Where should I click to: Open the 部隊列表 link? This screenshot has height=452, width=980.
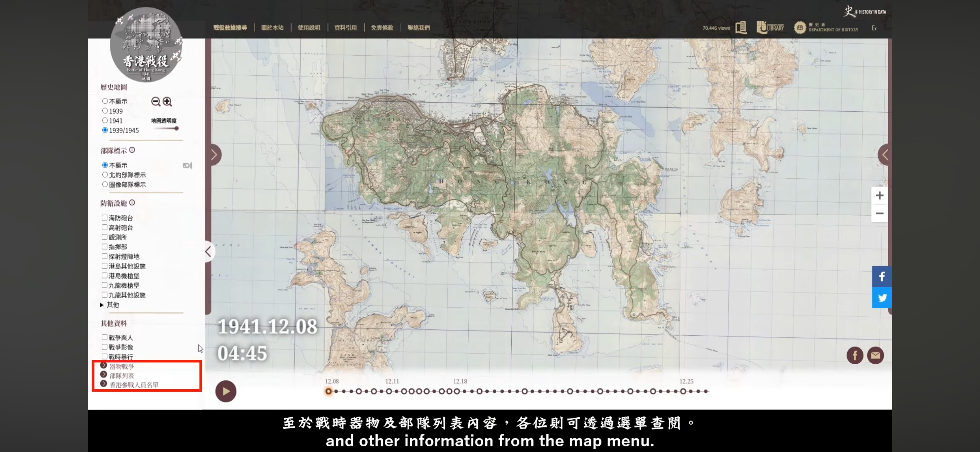click(x=122, y=376)
